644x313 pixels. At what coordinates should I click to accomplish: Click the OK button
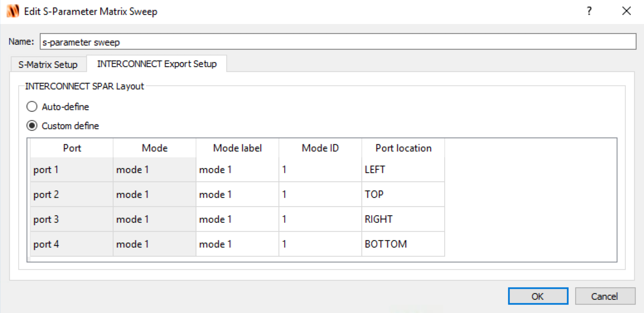tap(537, 296)
